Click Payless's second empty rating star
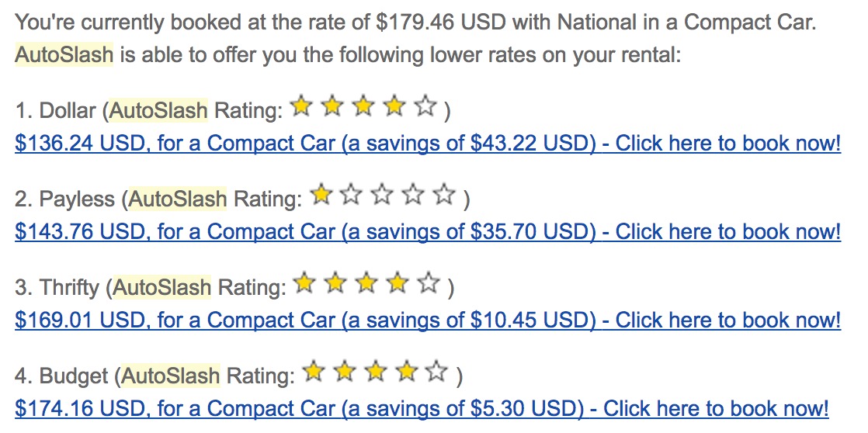868x433 pixels. (x=351, y=196)
